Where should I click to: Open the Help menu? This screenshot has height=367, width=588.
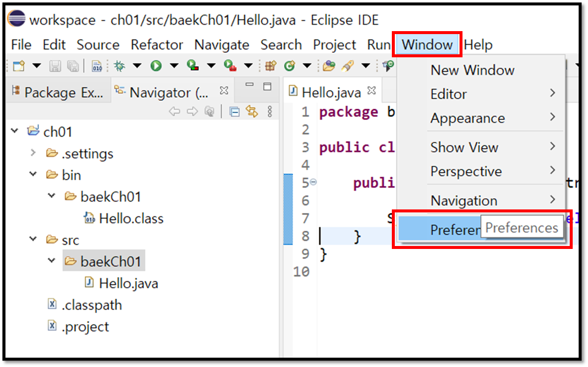pyautogui.click(x=478, y=44)
